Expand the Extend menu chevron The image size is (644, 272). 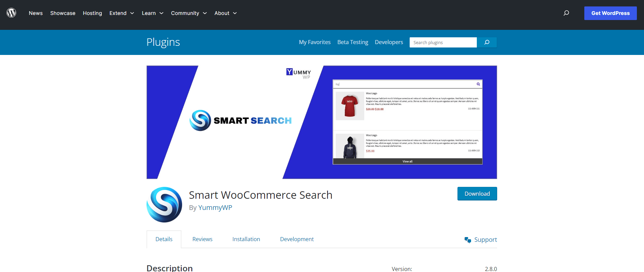[x=132, y=13]
